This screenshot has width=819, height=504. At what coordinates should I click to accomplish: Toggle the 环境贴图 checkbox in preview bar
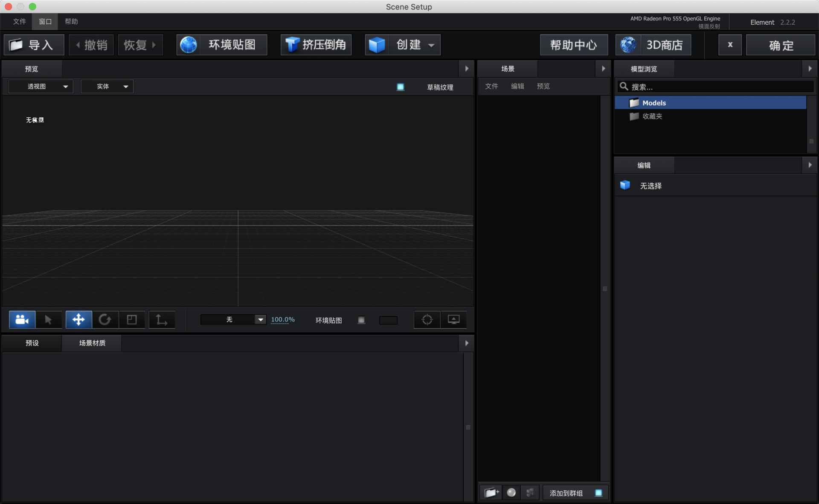(x=361, y=320)
